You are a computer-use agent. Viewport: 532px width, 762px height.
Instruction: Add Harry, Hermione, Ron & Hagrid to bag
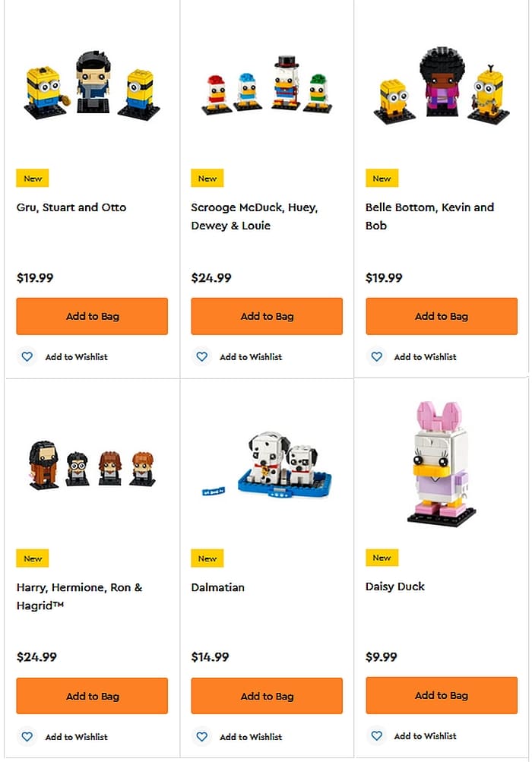tap(92, 696)
